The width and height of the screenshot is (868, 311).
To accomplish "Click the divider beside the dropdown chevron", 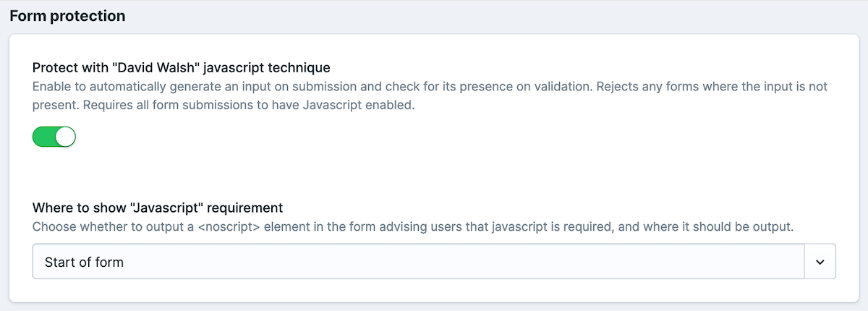I will [804, 262].
